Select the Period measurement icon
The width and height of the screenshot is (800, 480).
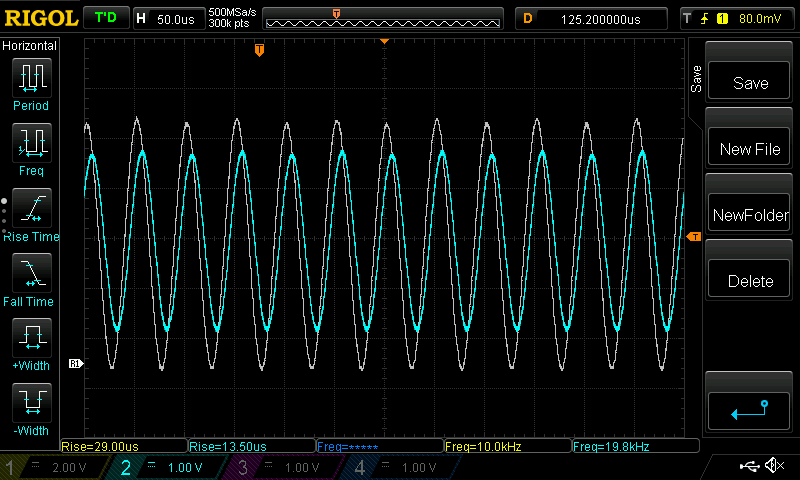click(x=31, y=76)
